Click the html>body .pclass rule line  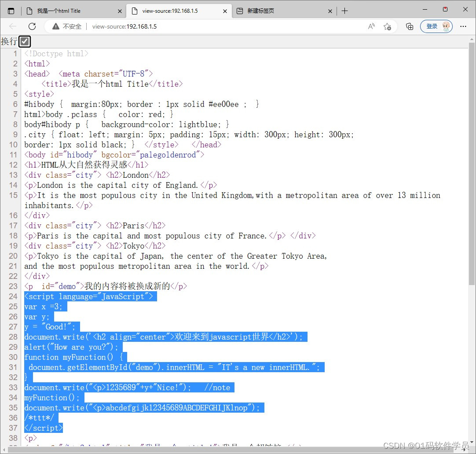coord(99,114)
